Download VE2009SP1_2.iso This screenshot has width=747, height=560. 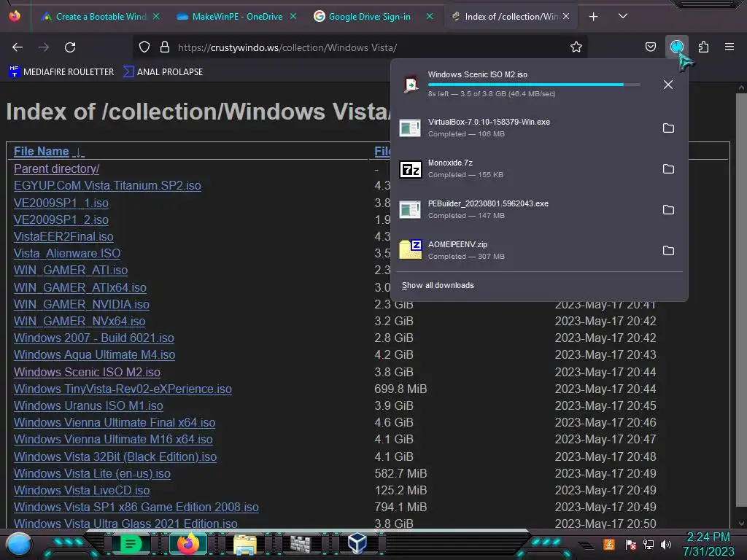pyautogui.click(x=61, y=219)
